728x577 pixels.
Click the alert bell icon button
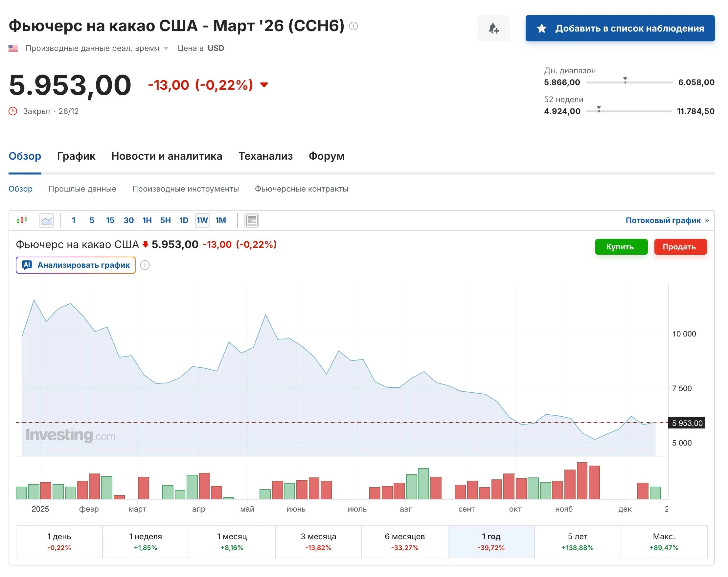[x=494, y=28]
